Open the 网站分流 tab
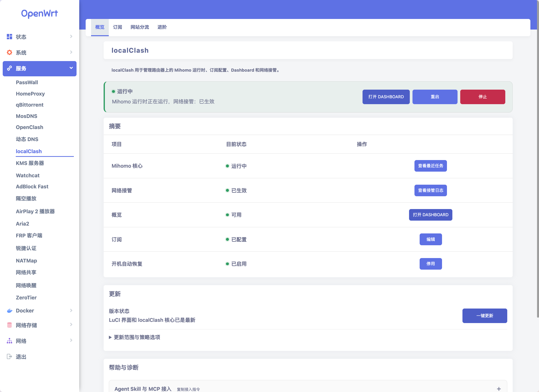 [x=140, y=27]
